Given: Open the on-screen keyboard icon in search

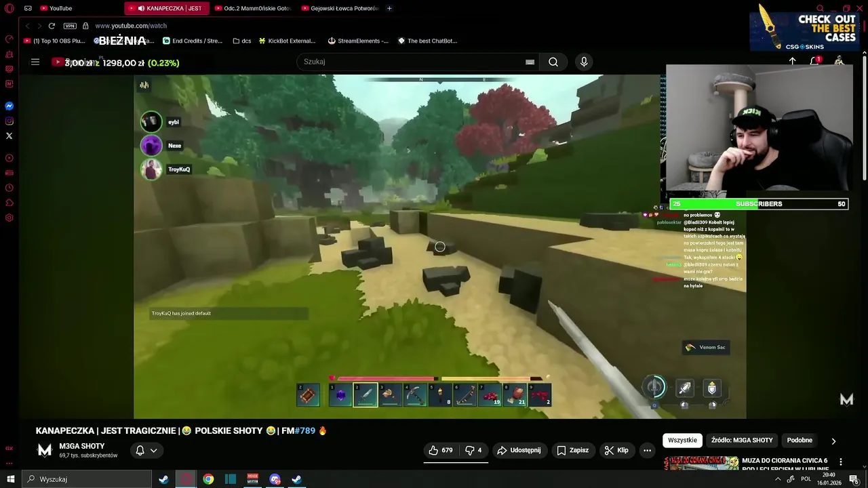Looking at the screenshot, I should point(530,62).
